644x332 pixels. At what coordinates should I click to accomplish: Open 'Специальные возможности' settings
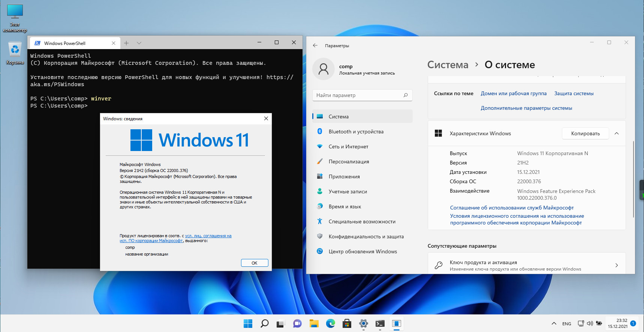(x=362, y=221)
